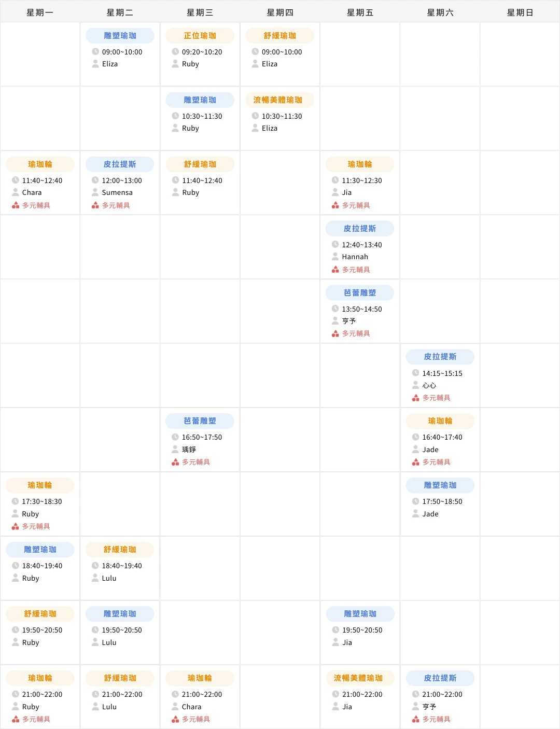Screen dimensions: 560x729
Task: Click the empty Sunday cell in the first row
Action: 520,52
